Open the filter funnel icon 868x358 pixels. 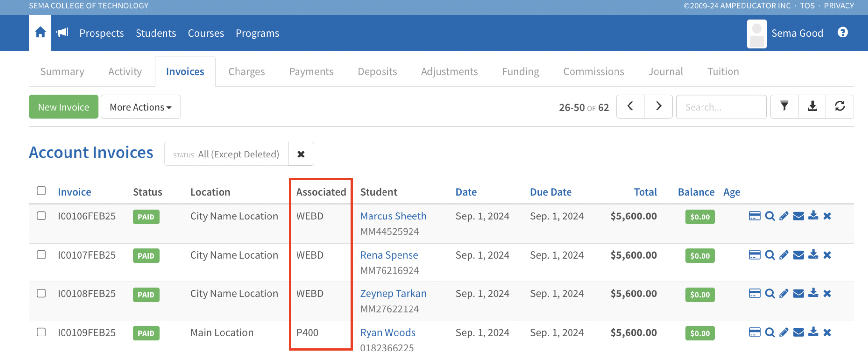(784, 107)
